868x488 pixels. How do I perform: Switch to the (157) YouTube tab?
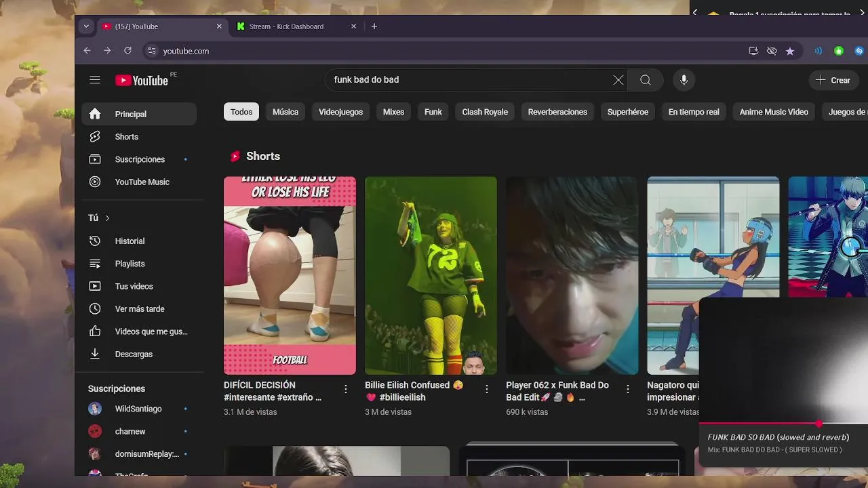click(x=161, y=26)
